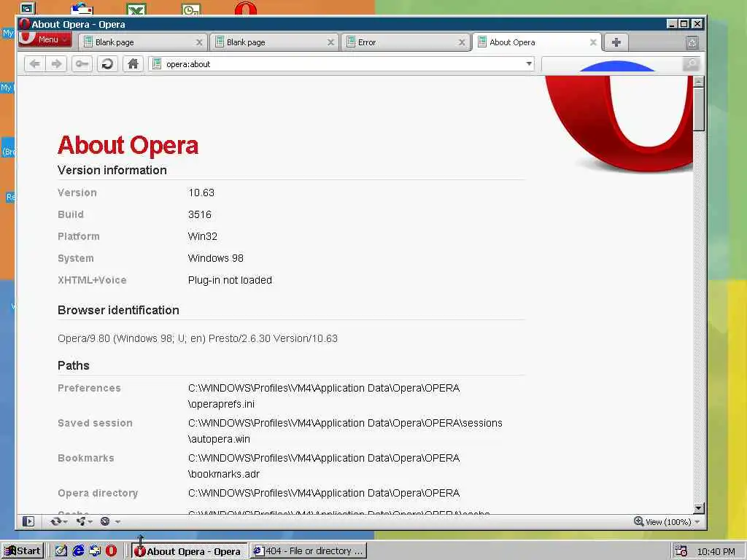Click the version value 10.63

pyautogui.click(x=201, y=192)
